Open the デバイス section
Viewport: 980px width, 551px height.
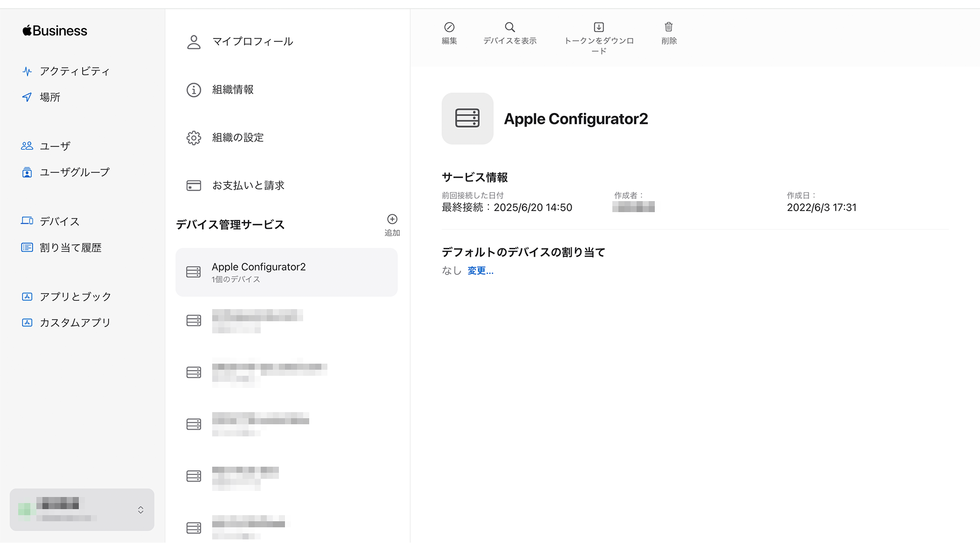click(51, 221)
